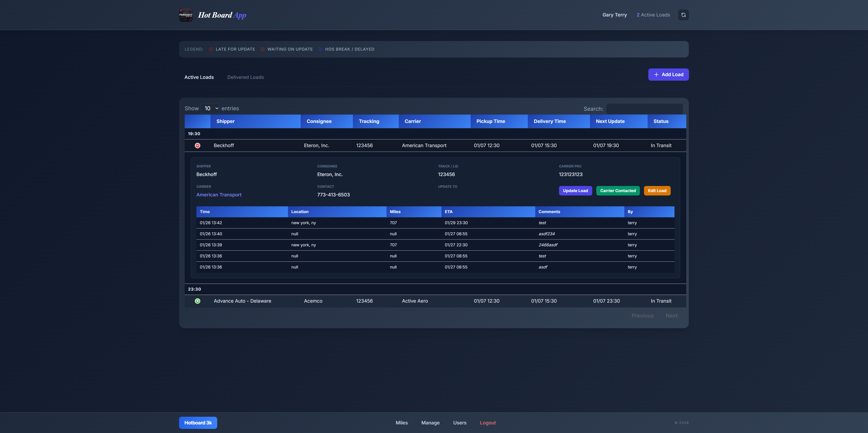The width and height of the screenshot is (868, 433).
Task: Click the Logout link
Action: point(488,423)
